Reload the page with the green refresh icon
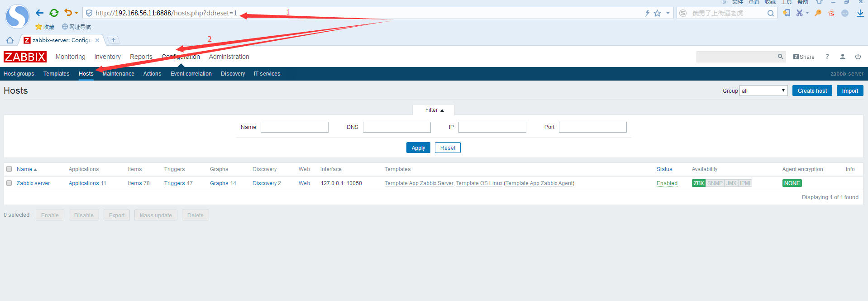This screenshot has width=868, height=301. pos(54,13)
